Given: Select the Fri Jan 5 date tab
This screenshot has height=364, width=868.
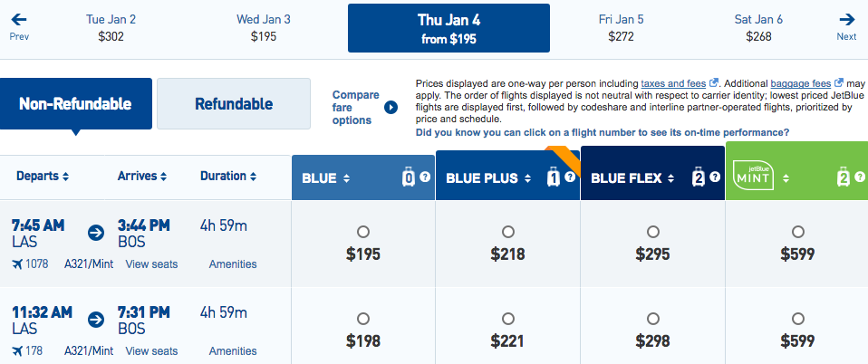Looking at the screenshot, I should (x=622, y=27).
